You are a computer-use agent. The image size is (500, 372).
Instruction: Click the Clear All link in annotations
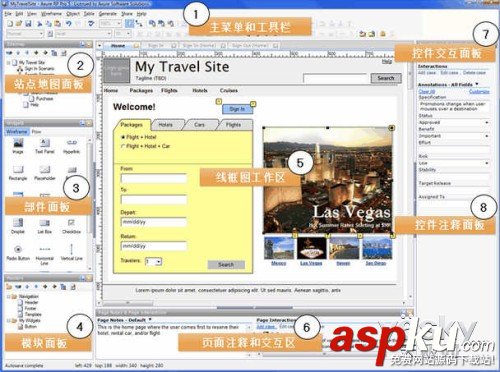point(427,91)
